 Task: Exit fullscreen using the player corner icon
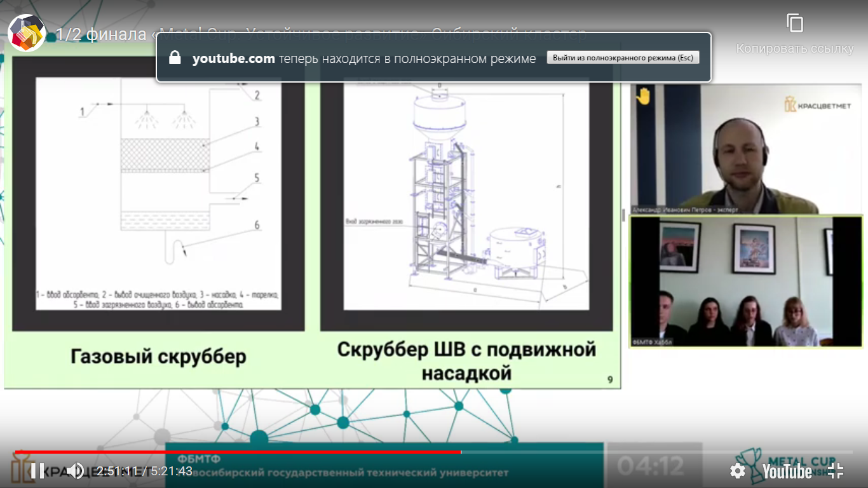pos(836,471)
